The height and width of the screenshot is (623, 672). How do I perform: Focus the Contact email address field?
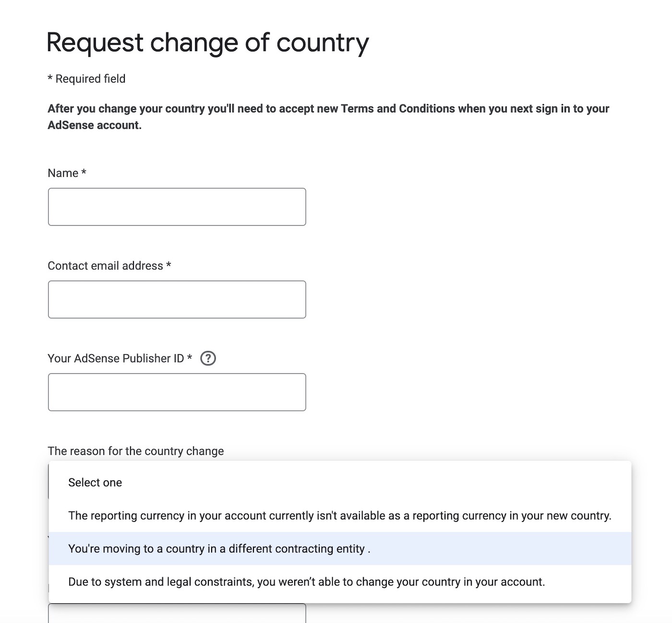(177, 300)
